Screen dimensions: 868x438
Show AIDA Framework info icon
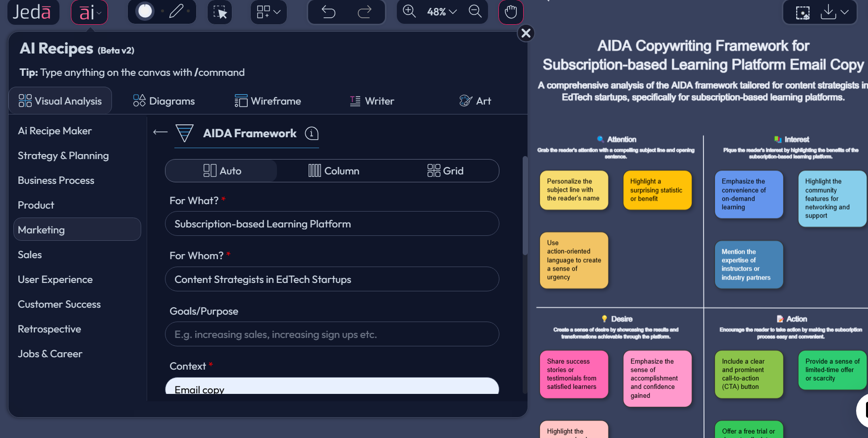[312, 133]
